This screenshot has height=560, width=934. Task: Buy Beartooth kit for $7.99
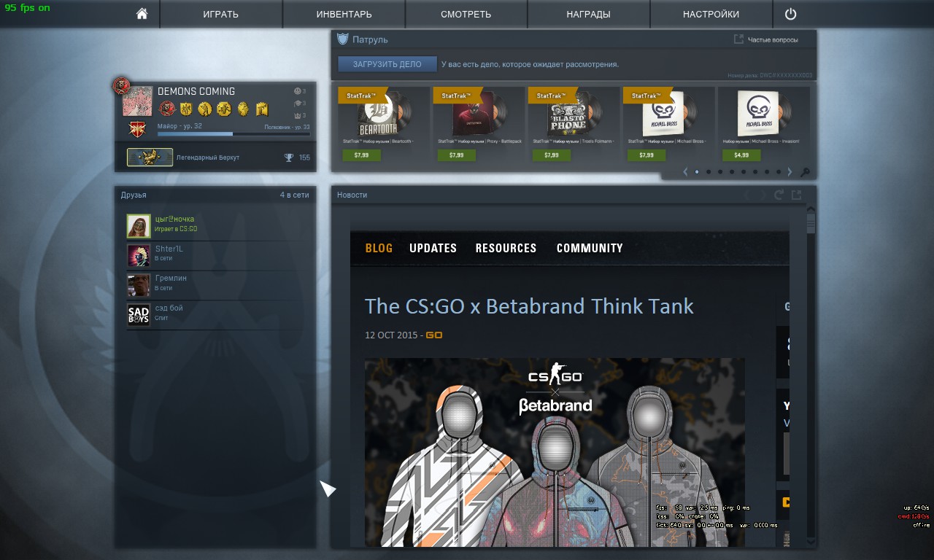click(361, 155)
